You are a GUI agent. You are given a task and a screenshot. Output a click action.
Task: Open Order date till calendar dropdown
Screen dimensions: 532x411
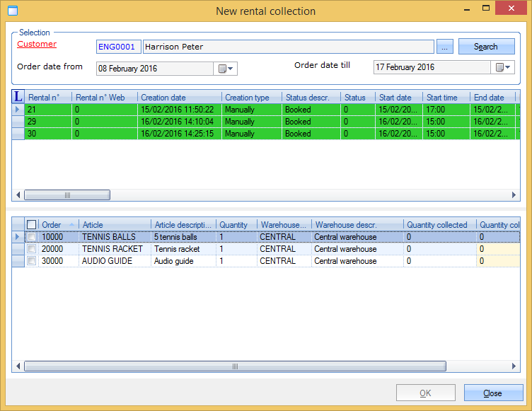tap(503, 67)
